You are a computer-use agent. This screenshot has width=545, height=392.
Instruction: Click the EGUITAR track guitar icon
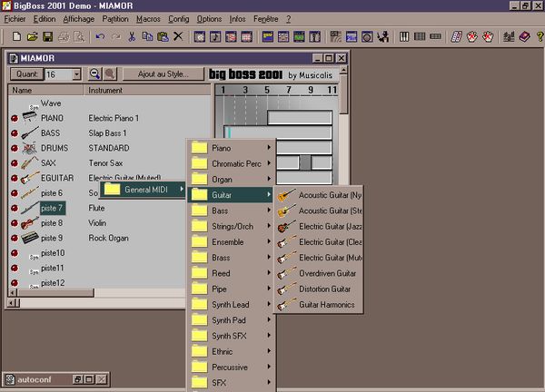(x=30, y=178)
